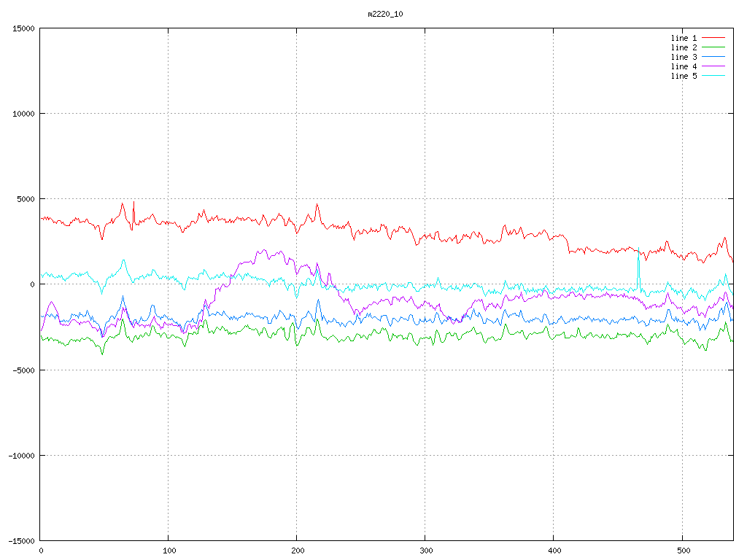
Task: Click the x-axis label 300
Action: [x=426, y=551]
